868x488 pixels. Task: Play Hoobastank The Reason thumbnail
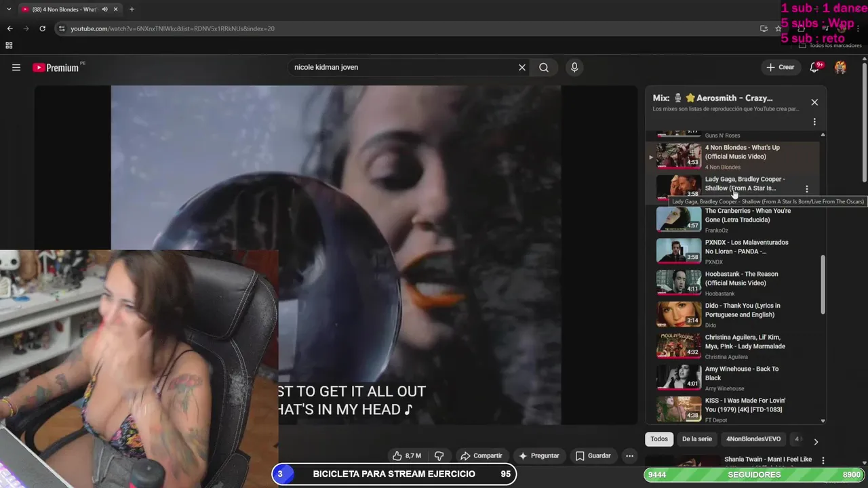(x=679, y=282)
